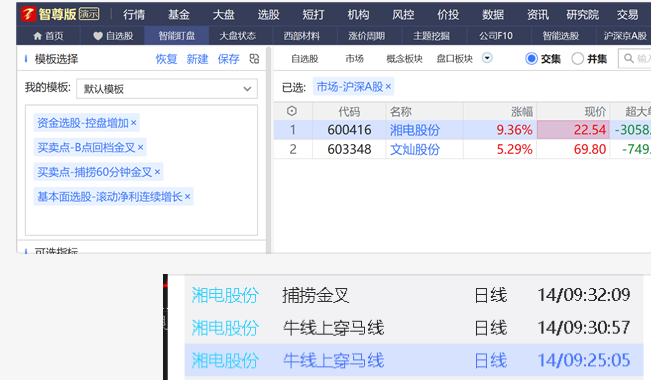Click the search magnifier icon
The image size is (651, 380).
pos(629,58)
